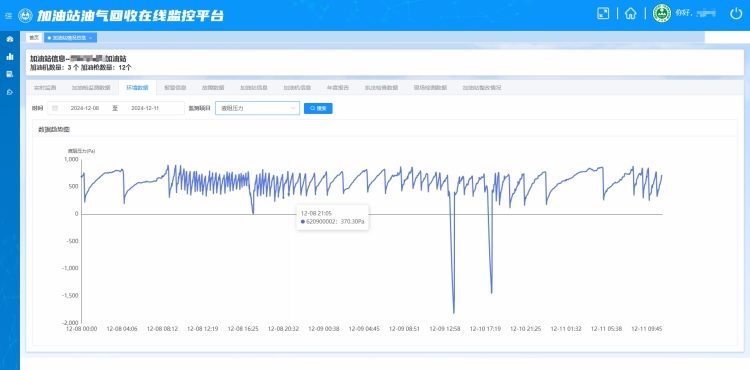
Task: Click the fullscreen toggle icon in the header
Action: point(603,13)
